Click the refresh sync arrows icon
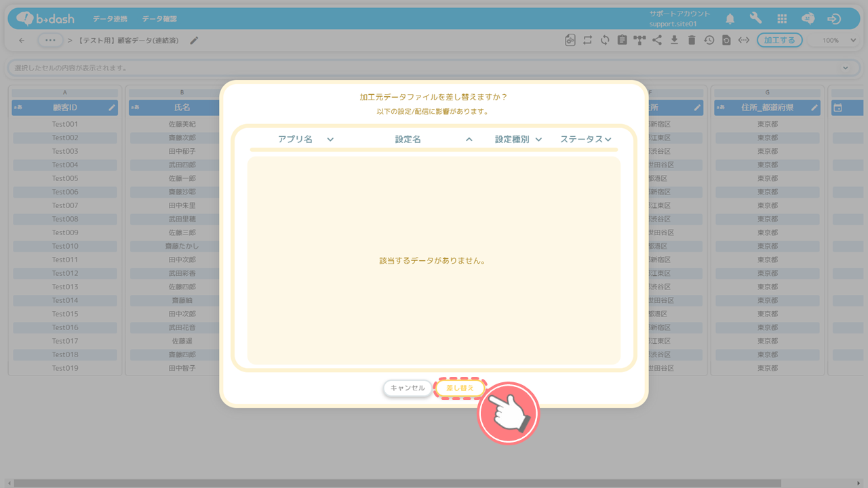The height and width of the screenshot is (488, 868). [605, 41]
